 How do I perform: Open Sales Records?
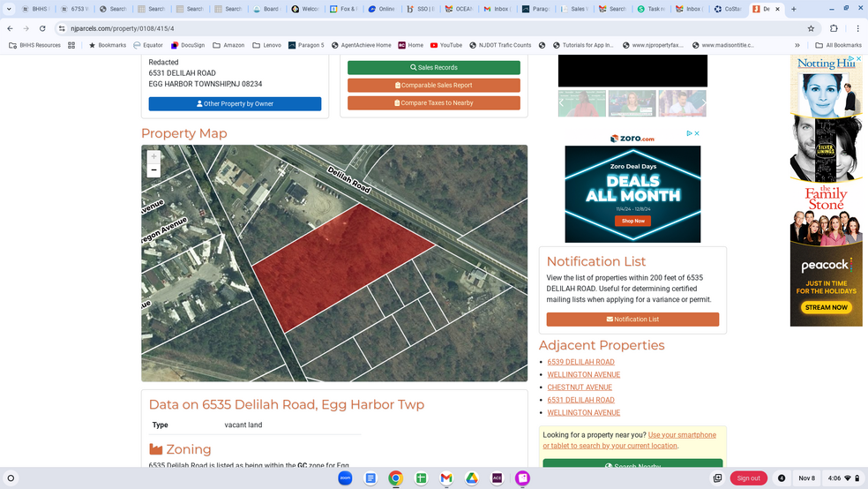click(x=433, y=68)
